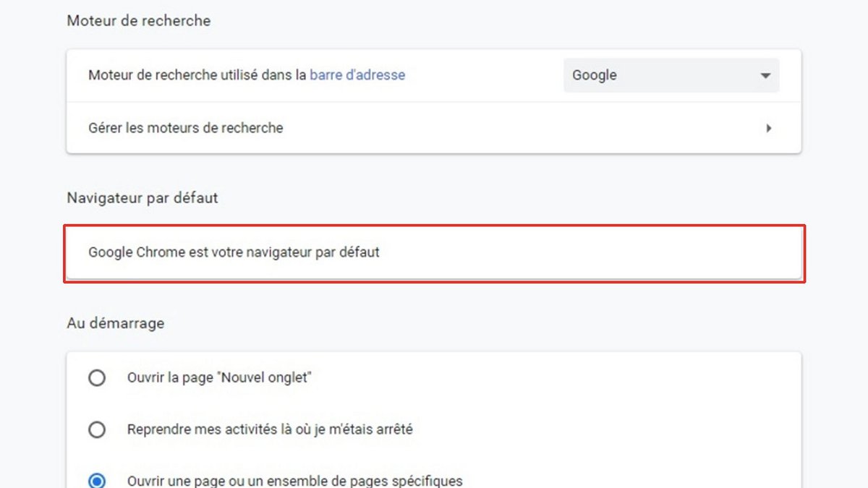868x488 pixels.
Task: Choose the "Reprendre mes activités" radio button
Action: [97, 430]
